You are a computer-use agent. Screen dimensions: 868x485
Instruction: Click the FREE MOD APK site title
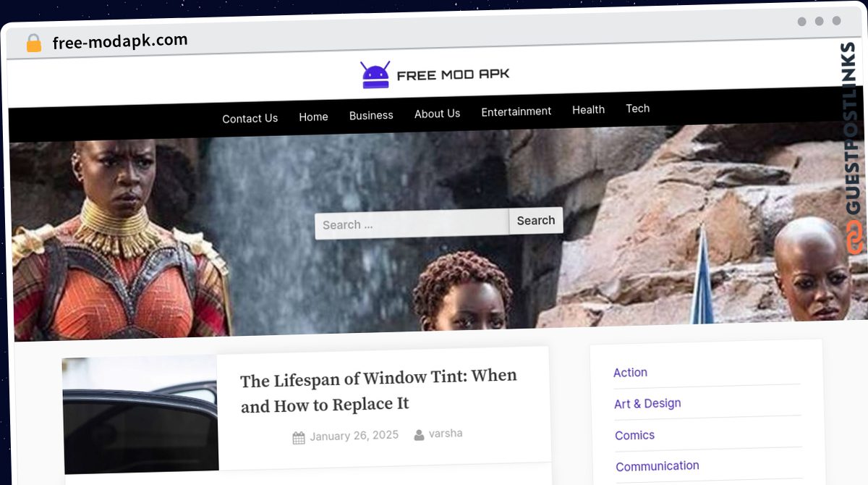click(x=453, y=75)
